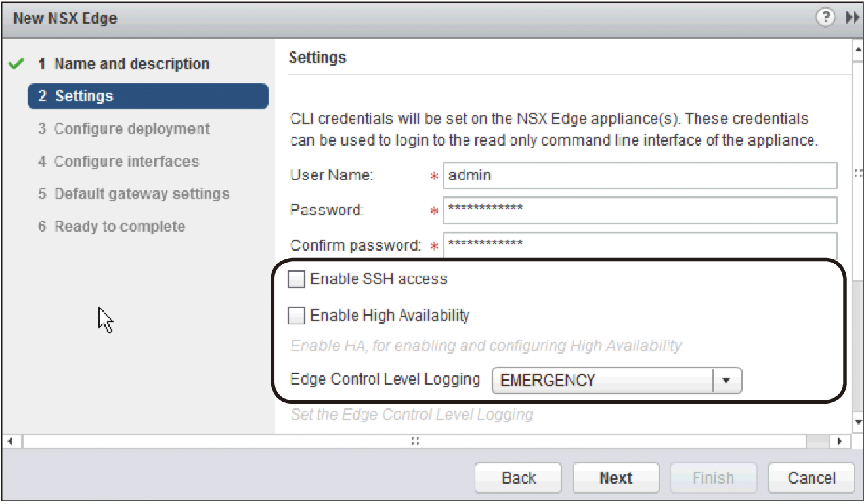Click the Next button
The width and height of the screenshot is (866, 504).
[616, 478]
